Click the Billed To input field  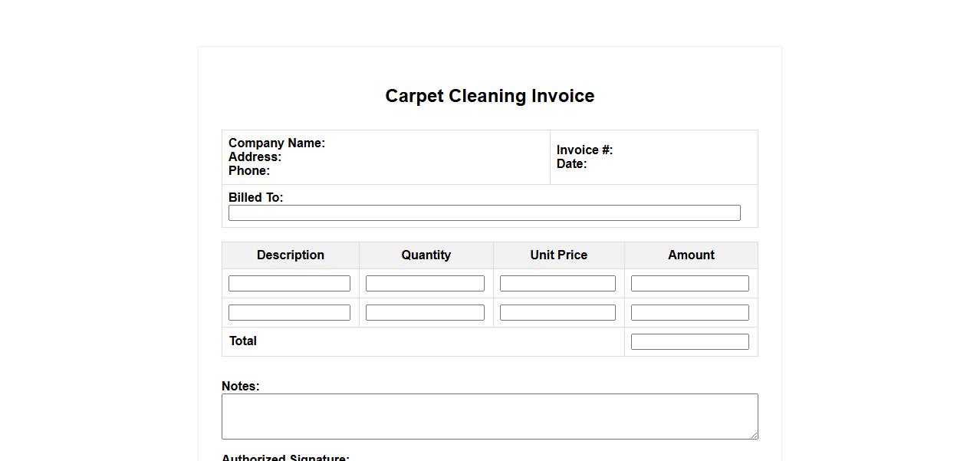click(484, 212)
